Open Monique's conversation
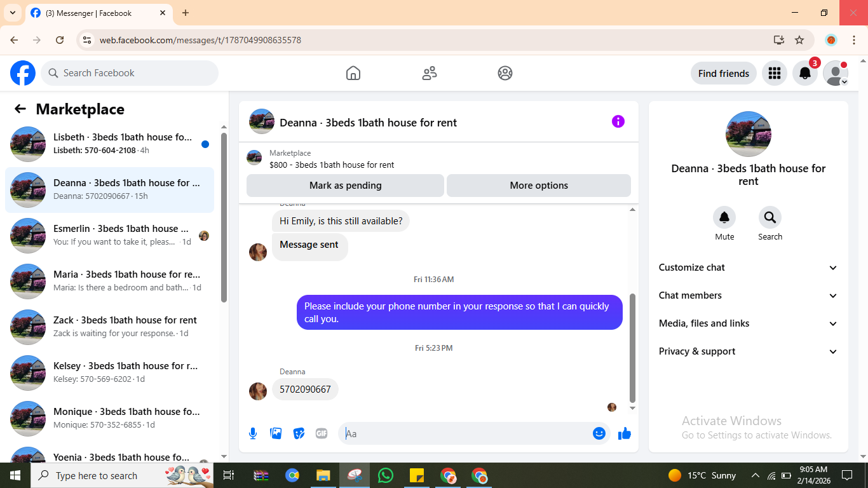868x488 pixels. [x=110, y=419]
